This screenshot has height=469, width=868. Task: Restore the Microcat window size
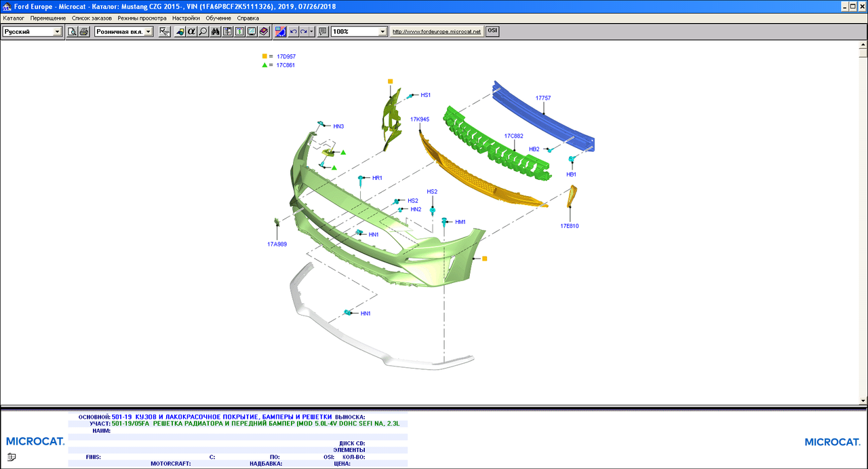854,6
